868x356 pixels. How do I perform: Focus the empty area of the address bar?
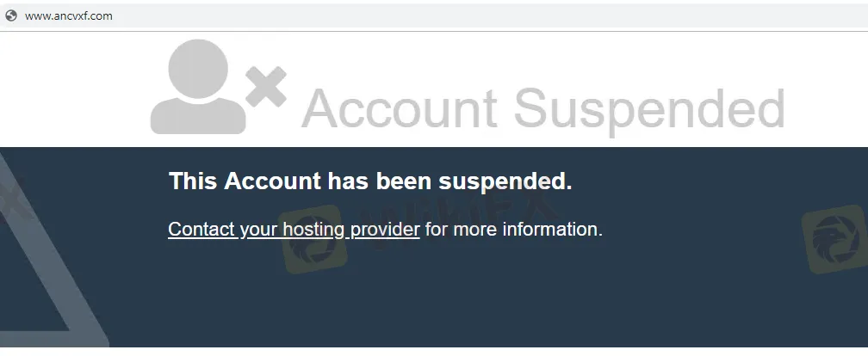click(487, 16)
